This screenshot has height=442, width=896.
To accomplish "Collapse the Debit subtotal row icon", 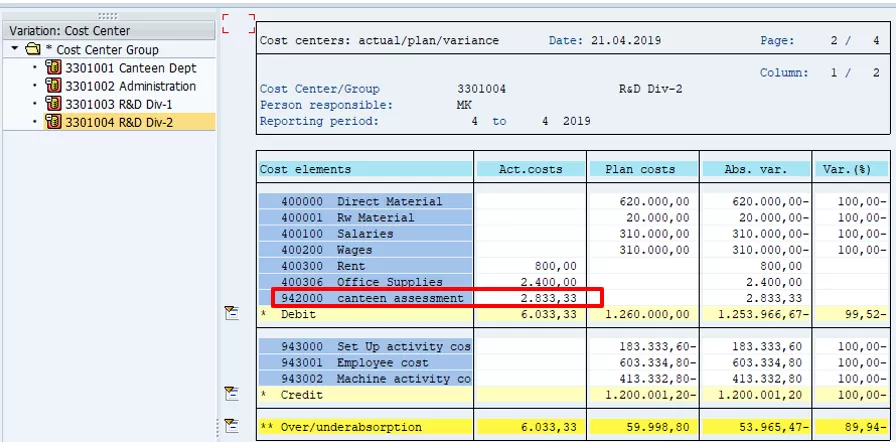I will pyautogui.click(x=231, y=312).
